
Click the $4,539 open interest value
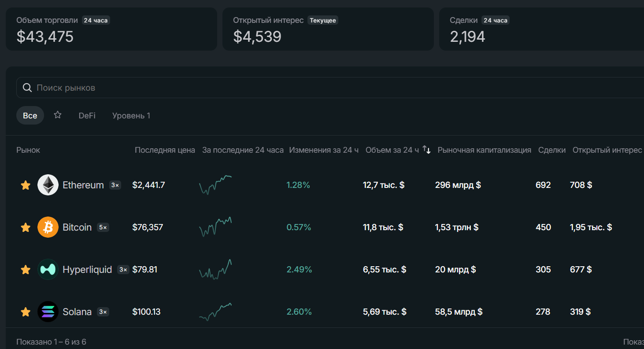tap(257, 37)
